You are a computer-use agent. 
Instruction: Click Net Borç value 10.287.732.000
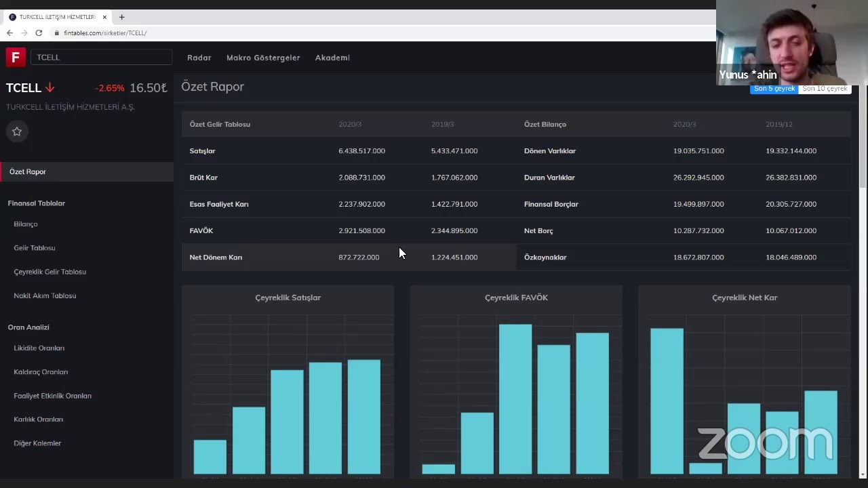click(698, 230)
